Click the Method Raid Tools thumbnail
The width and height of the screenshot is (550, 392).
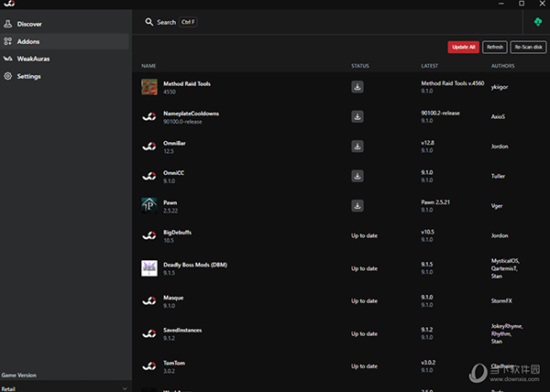pyautogui.click(x=149, y=87)
